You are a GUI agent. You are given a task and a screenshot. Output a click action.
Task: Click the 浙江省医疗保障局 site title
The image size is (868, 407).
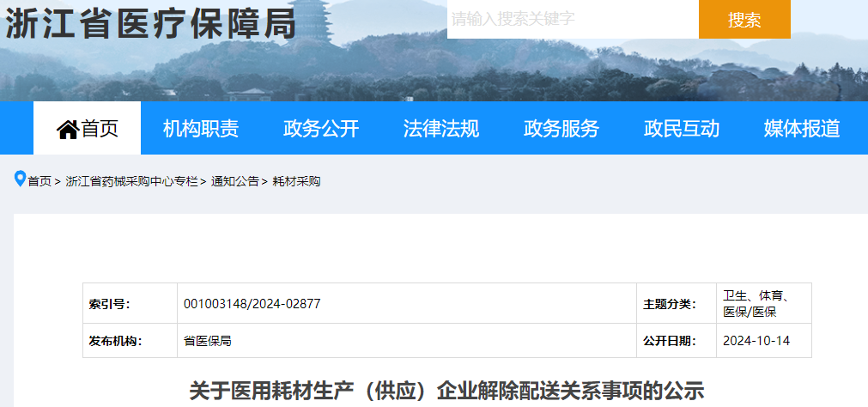coord(150,22)
